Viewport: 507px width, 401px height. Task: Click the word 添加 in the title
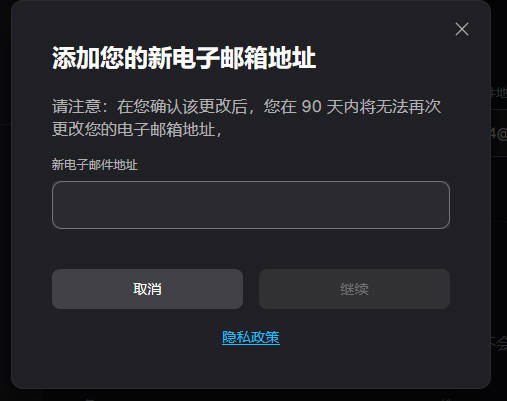click(x=76, y=58)
